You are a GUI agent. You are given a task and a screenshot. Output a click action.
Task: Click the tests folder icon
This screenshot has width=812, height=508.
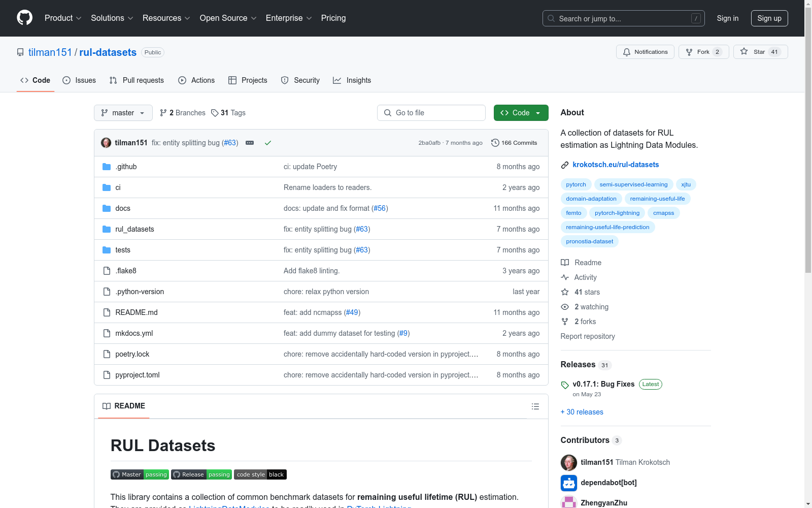107,250
